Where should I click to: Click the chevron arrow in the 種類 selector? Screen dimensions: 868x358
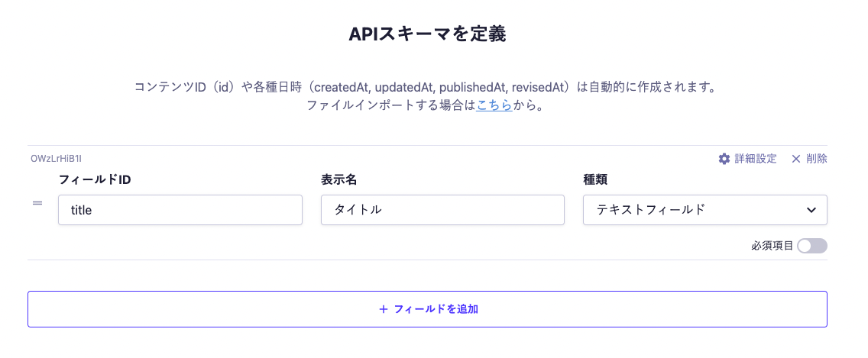(811, 210)
